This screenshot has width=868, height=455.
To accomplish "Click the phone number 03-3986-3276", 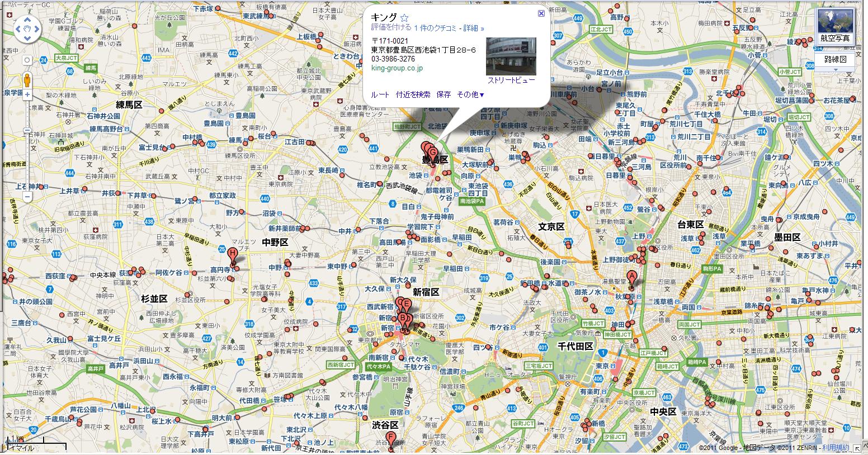I will click(393, 59).
